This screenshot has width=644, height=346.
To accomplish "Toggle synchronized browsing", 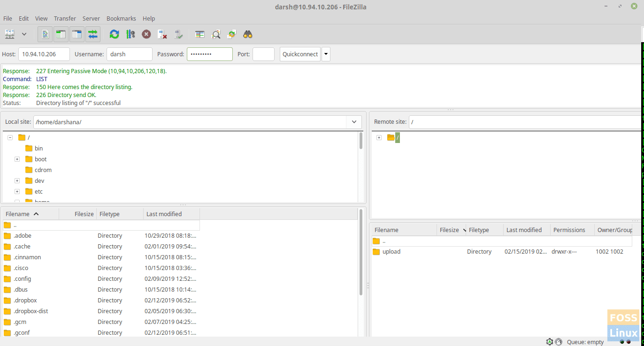I will pos(231,34).
